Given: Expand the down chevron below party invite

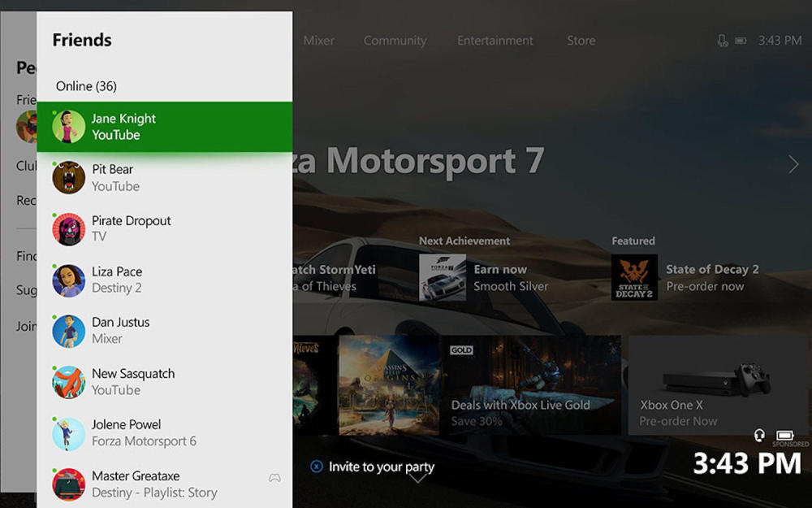Looking at the screenshot, I should [418, 479].
